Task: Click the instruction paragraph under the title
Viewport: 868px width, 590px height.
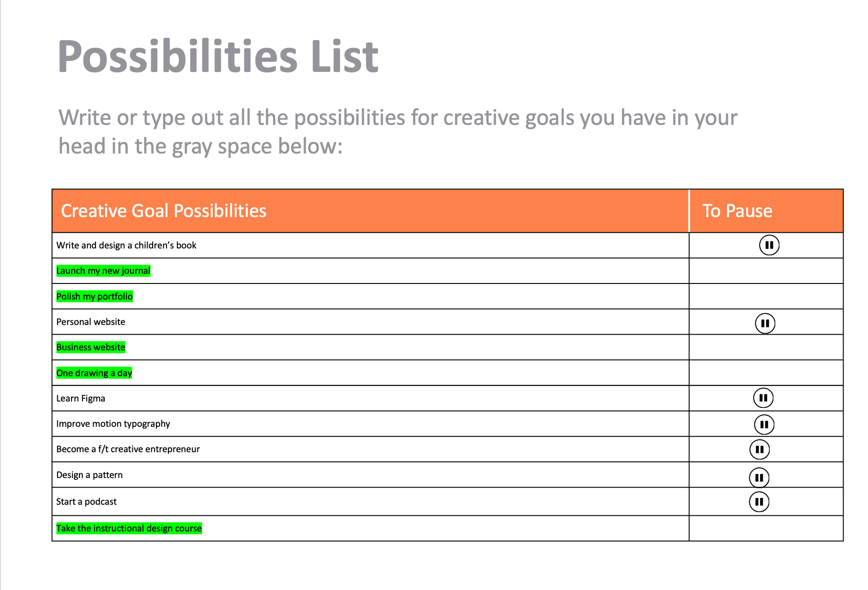Action: (397, 132)
